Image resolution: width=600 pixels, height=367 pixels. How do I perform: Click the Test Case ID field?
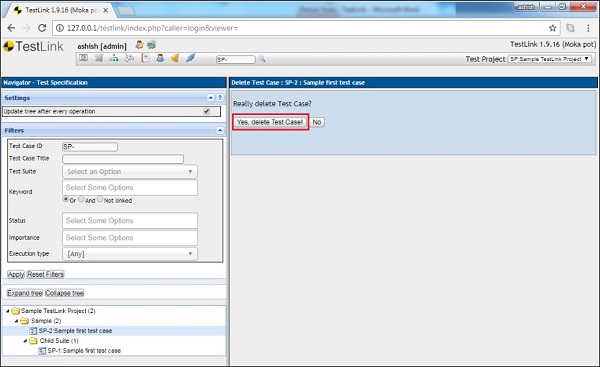pyautogui.click(x=90, y=147)
